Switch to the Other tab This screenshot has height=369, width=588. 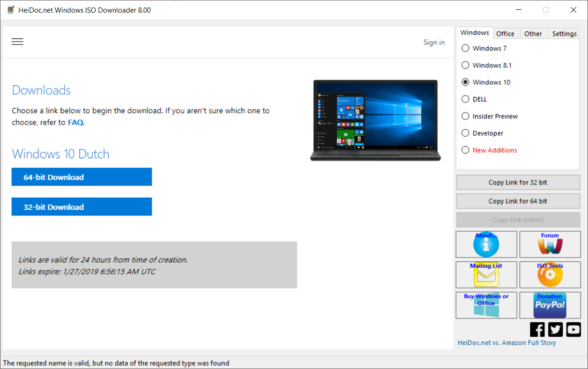[x=533, y=34]
